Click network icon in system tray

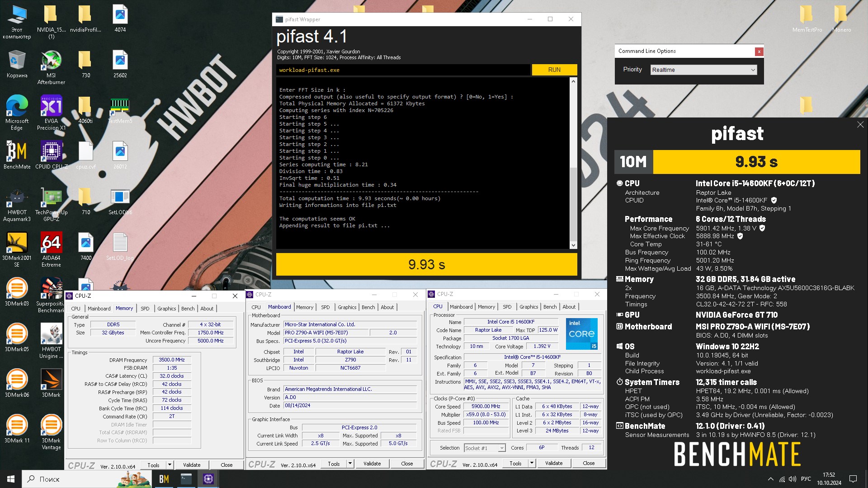(x=782, y=479)
